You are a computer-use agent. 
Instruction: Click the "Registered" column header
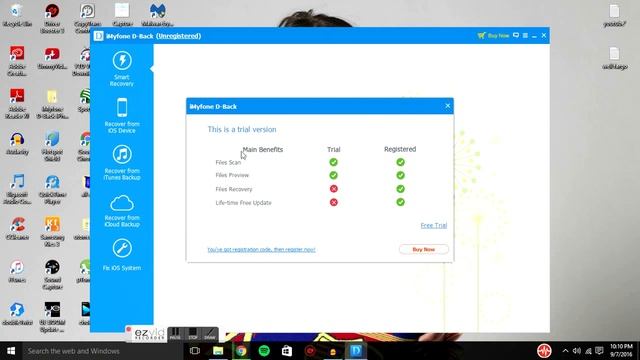pyautogui.click(x=400, y=149)
